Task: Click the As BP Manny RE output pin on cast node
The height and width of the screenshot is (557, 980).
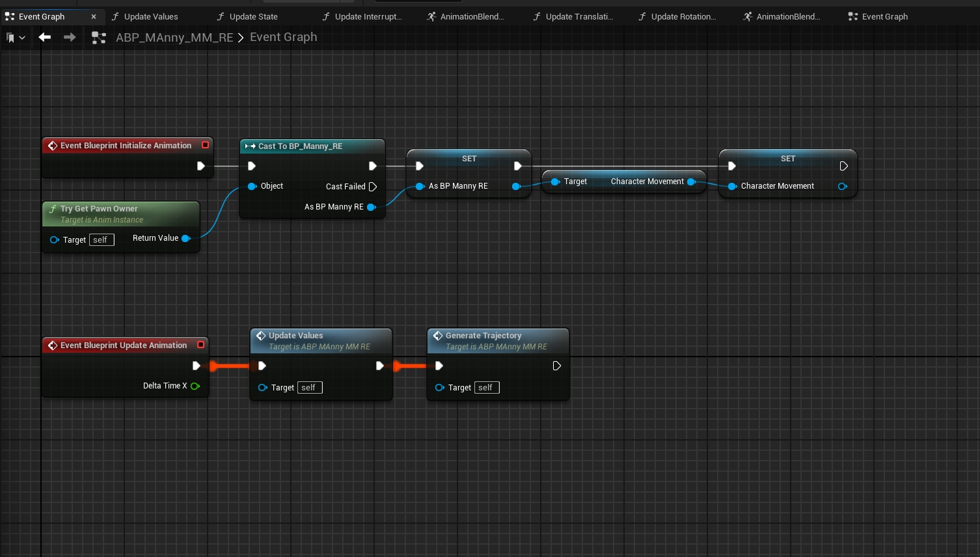Action: (372, 207)
